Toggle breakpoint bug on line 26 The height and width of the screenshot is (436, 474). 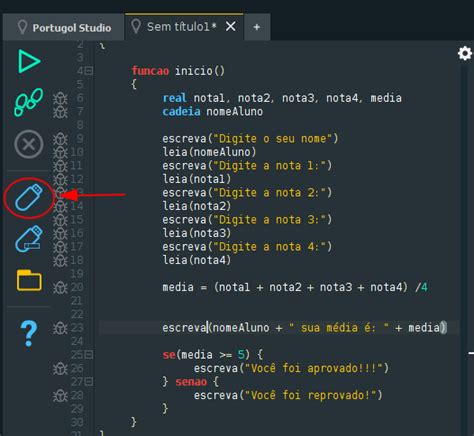point(60,369)
